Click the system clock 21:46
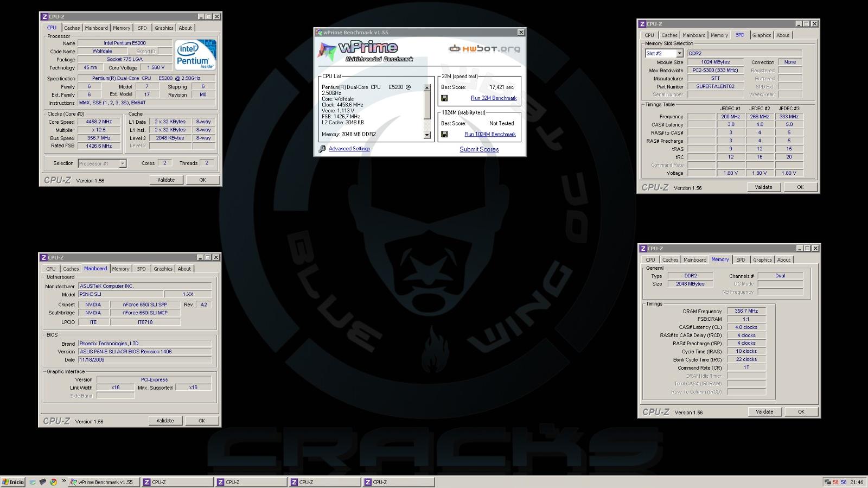The image size is (868, 488). 857,482
